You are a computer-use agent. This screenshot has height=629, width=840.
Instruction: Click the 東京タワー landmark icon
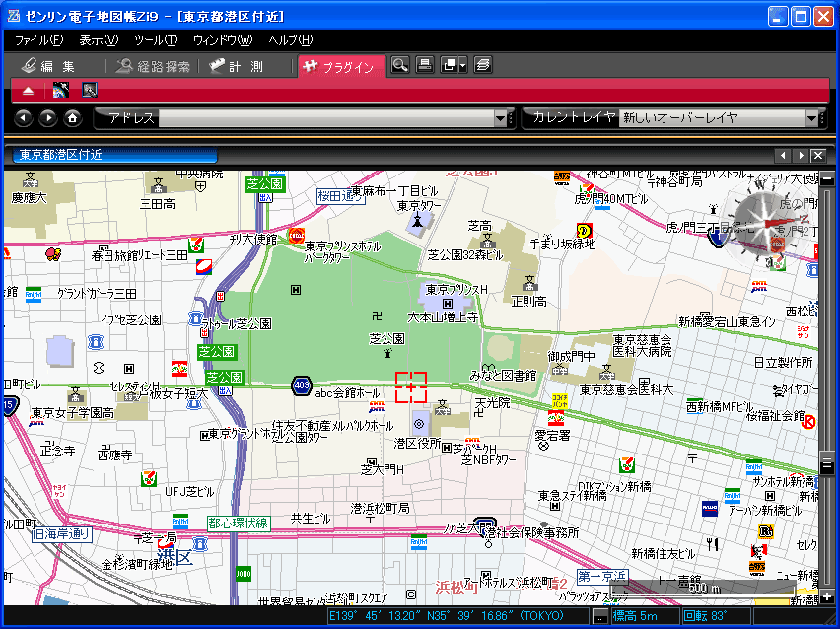coord(417,220)
